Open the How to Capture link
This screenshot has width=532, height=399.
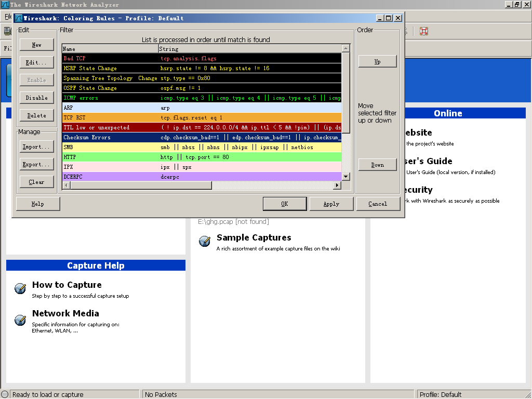[x=67, y=285]
